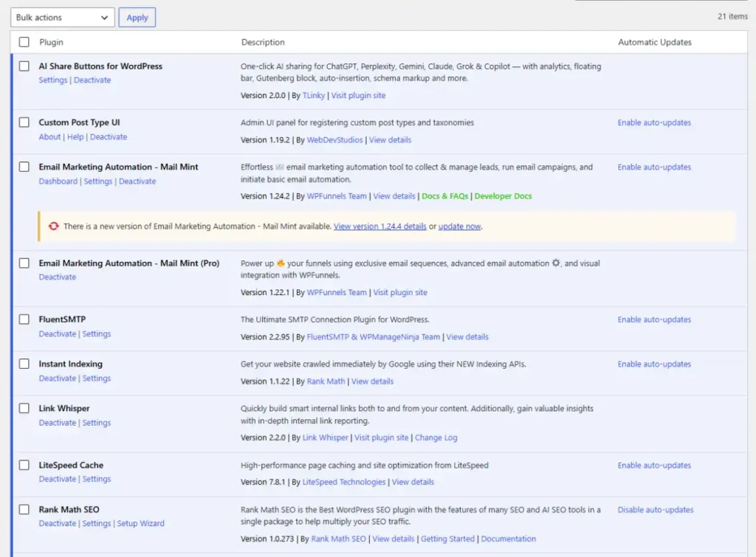This screenshot has height=557, width=756.
Task: Visit plugin site for Mail Mint (Pro)
Action: (400, 292)
